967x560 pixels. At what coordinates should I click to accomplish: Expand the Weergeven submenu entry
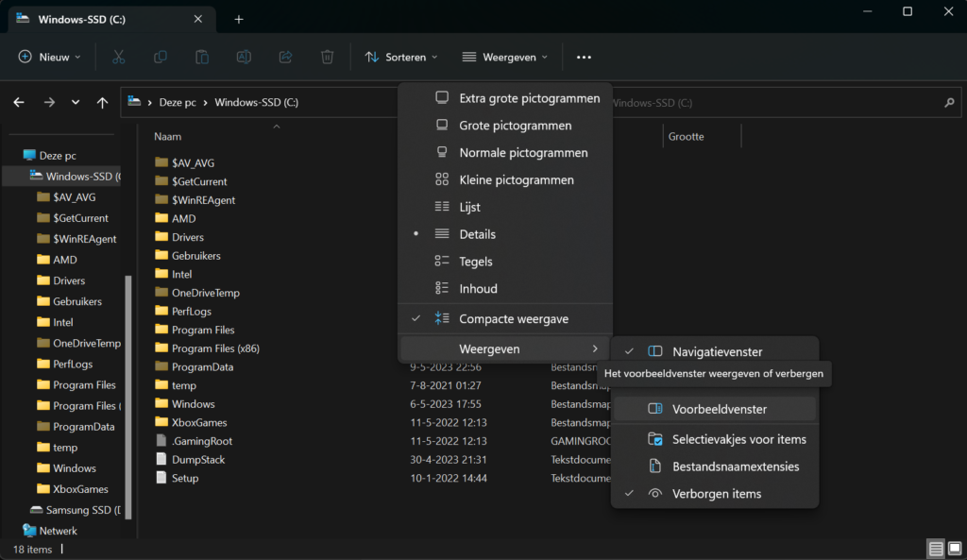[x=505, y=349]
